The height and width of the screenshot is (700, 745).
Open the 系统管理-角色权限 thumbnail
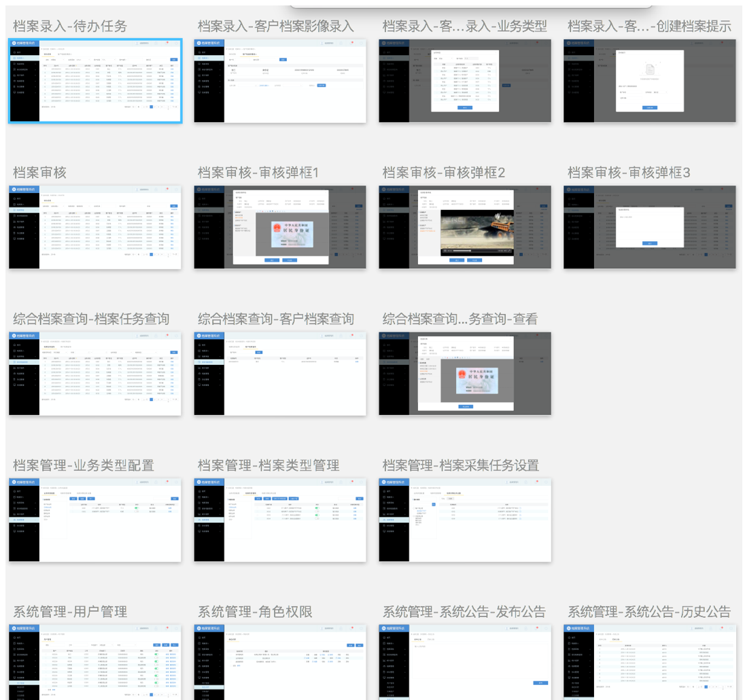pos(280,663)
